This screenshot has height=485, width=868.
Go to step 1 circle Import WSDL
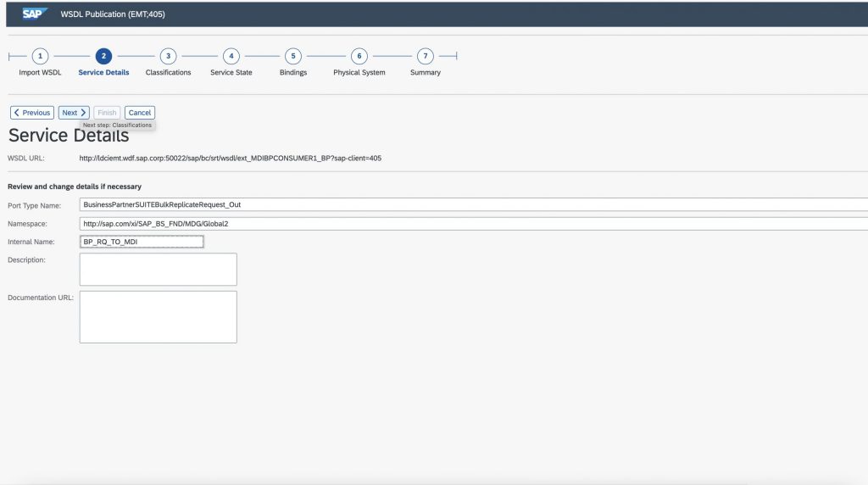[40, 56]
